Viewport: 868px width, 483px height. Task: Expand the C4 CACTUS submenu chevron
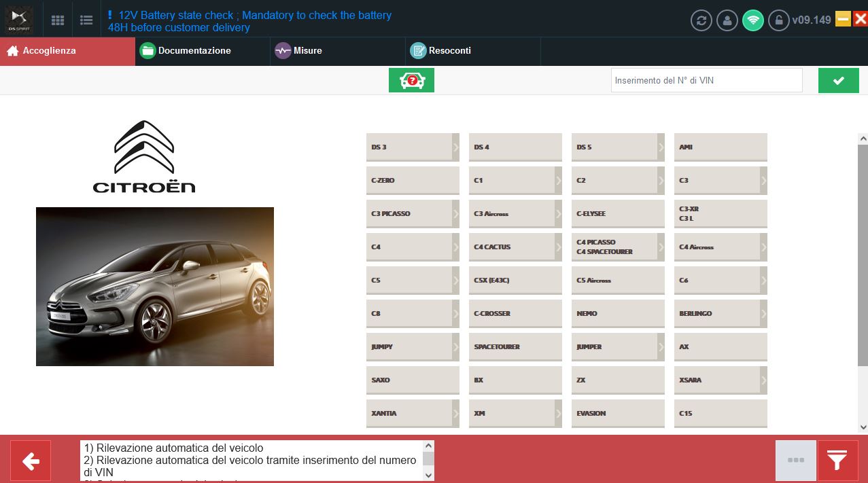[558, 247]
